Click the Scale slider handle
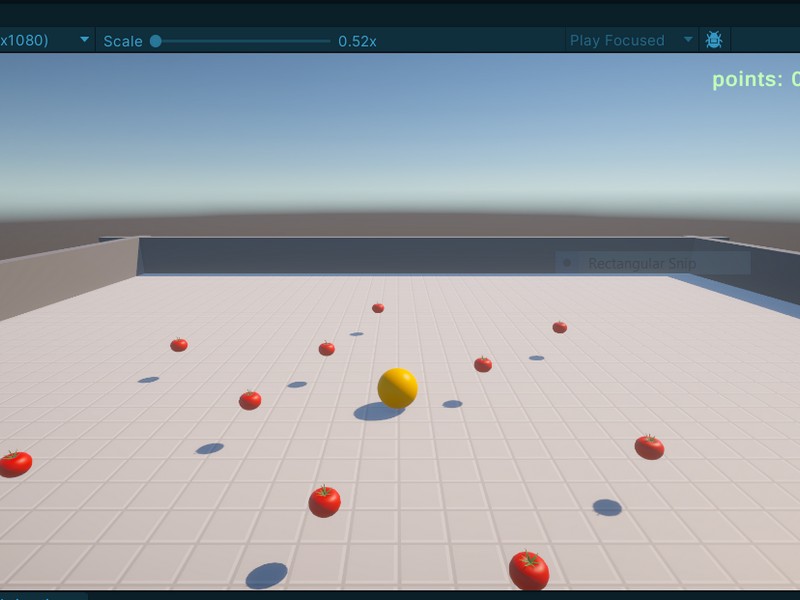Viewport: 800px width, 600px height. coord(158,40)
